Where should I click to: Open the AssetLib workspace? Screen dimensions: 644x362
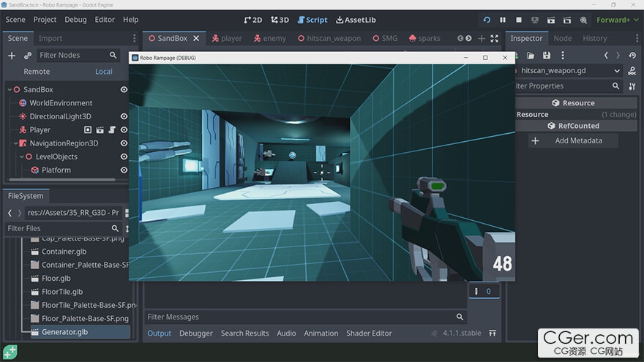tap(356, 20)
